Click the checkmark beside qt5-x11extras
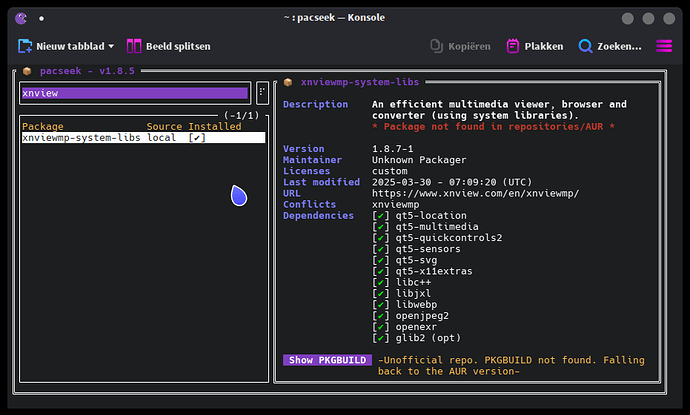 pos(381,271)
